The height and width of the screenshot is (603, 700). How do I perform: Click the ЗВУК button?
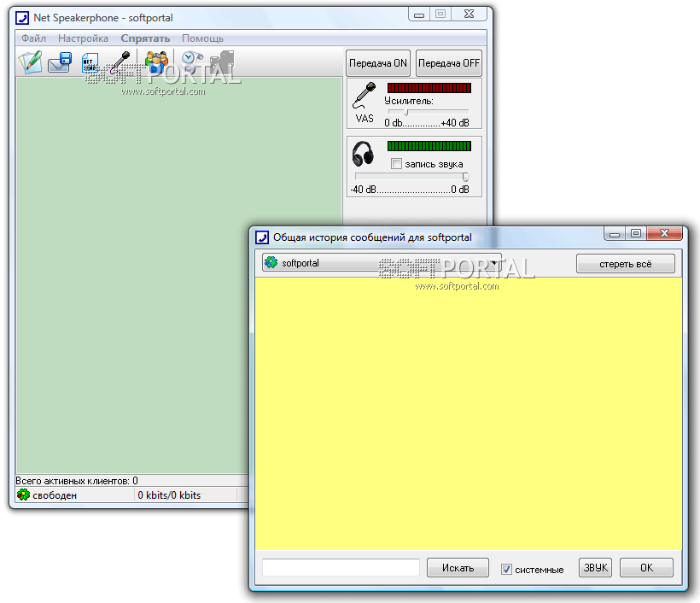(x=596, y=568)
